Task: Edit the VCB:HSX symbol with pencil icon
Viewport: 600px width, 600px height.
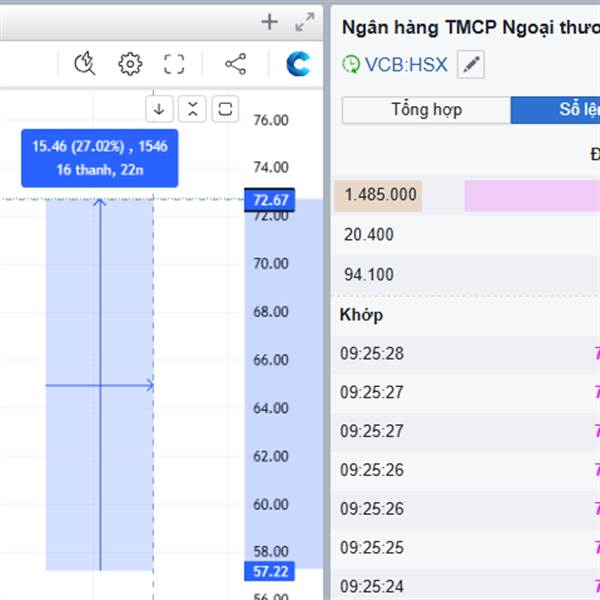Action: point(471,64)
